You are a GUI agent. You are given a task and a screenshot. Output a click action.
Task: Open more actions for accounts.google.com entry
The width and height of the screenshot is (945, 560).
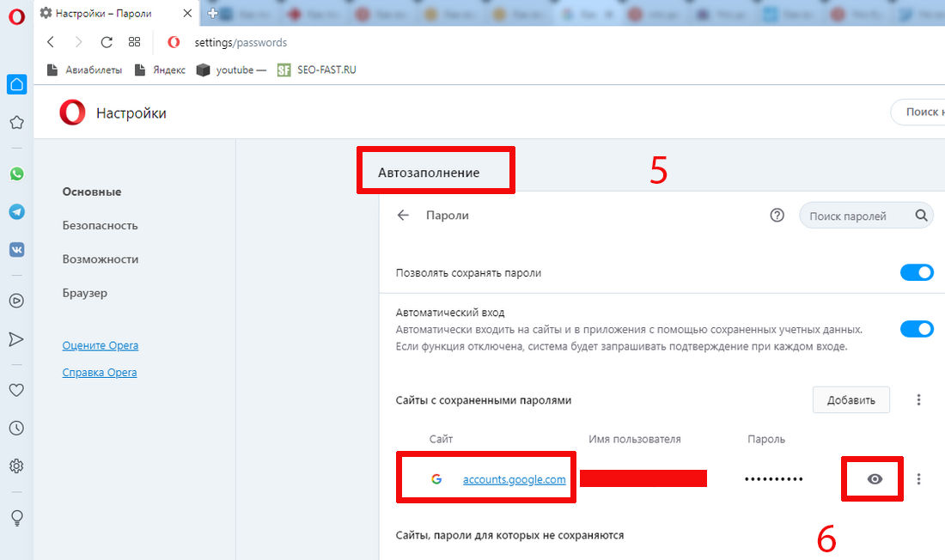point(918,479)
